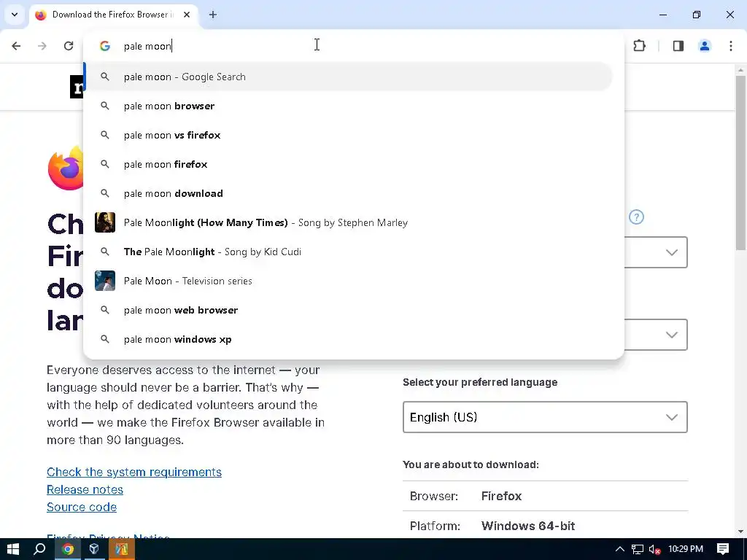Screen dimensions: 747x560
Task: Click the Firefox logo on the page
Action: [x=66, y=168]
